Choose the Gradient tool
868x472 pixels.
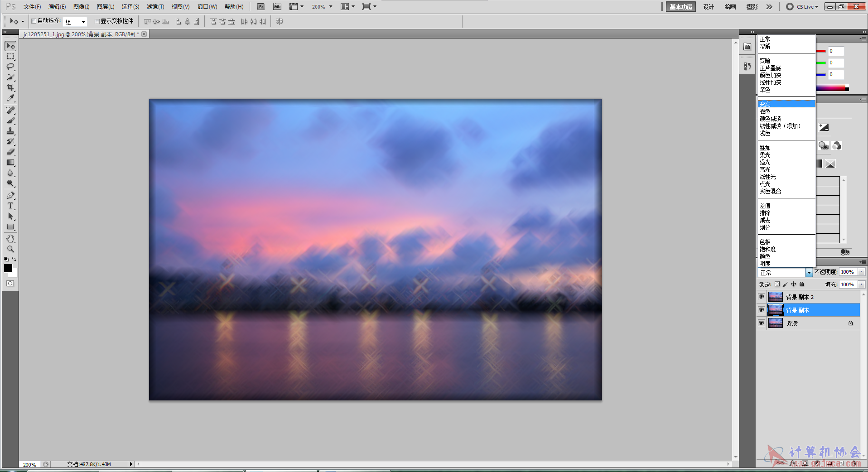coord(10,162)
